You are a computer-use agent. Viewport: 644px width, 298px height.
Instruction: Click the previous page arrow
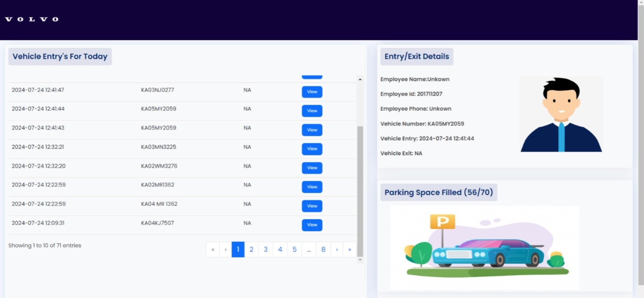point(226,249)
